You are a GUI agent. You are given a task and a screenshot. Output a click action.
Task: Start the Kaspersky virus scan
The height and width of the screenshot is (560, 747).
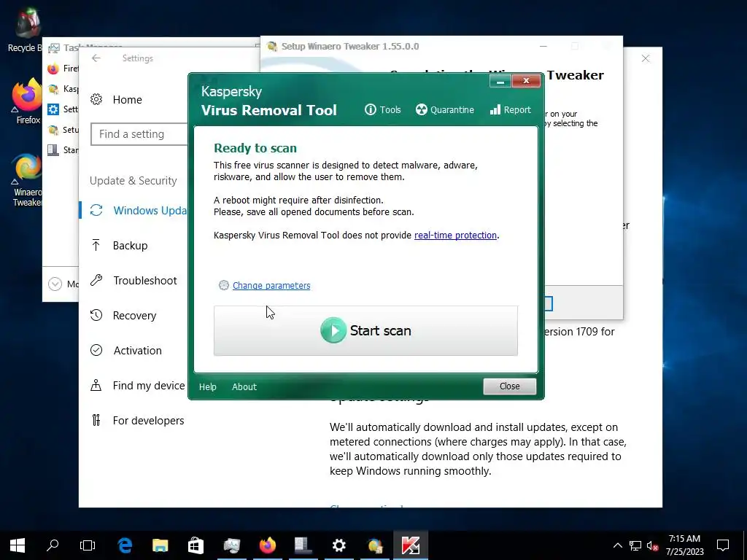(365, 330)
